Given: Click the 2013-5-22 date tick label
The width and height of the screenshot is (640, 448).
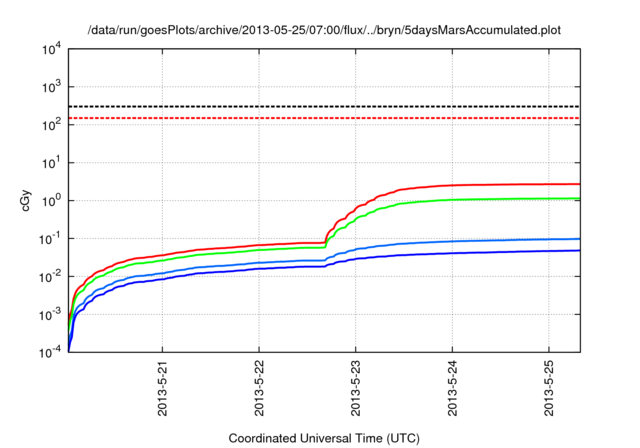Looking at the screenshot, I should [259, 388].
